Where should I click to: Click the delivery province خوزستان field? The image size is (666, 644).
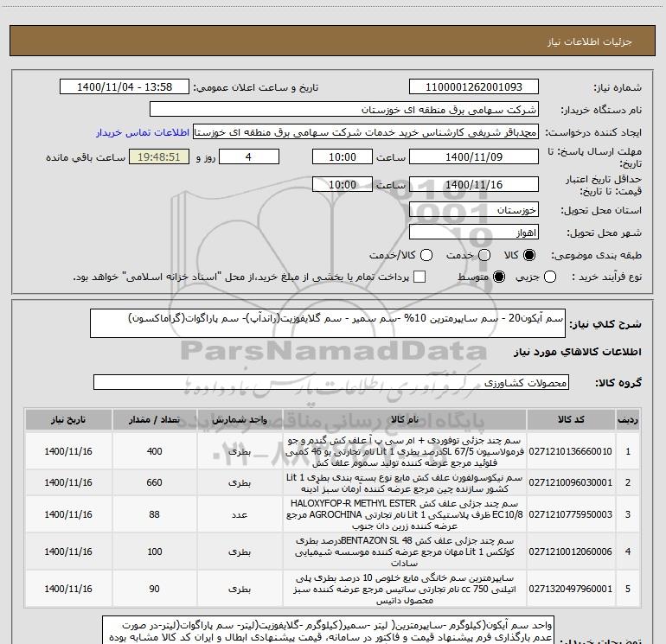click(472, 210)
